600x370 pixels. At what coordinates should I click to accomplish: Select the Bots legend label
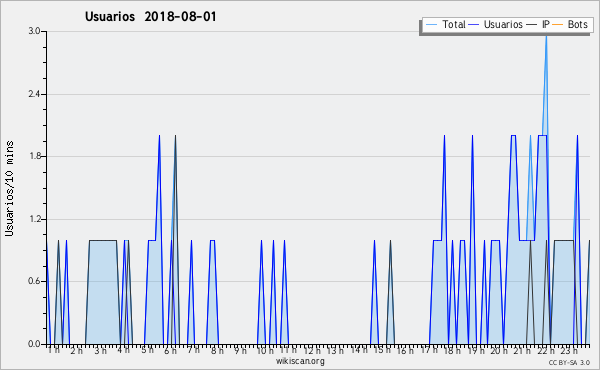pyautogui.click(x=577, y=24)
